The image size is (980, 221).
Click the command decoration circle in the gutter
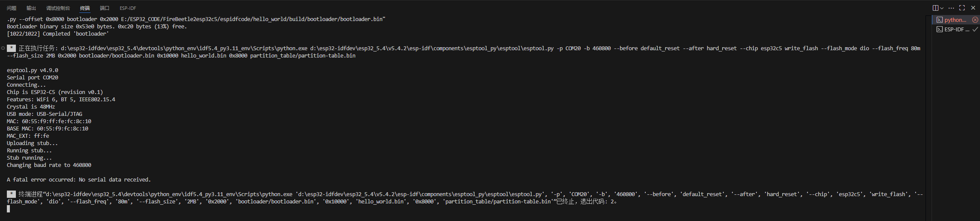click(x=3, y=48)
